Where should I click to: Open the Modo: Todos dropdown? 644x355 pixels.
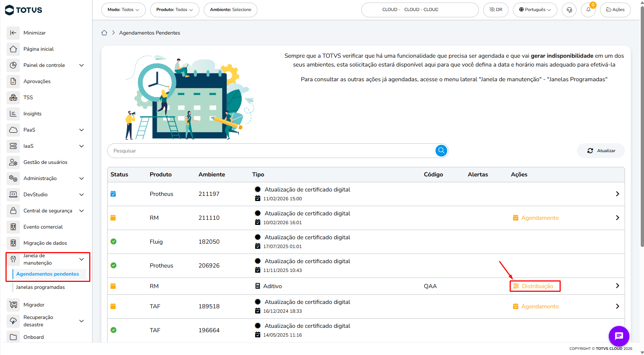[123, 10]
